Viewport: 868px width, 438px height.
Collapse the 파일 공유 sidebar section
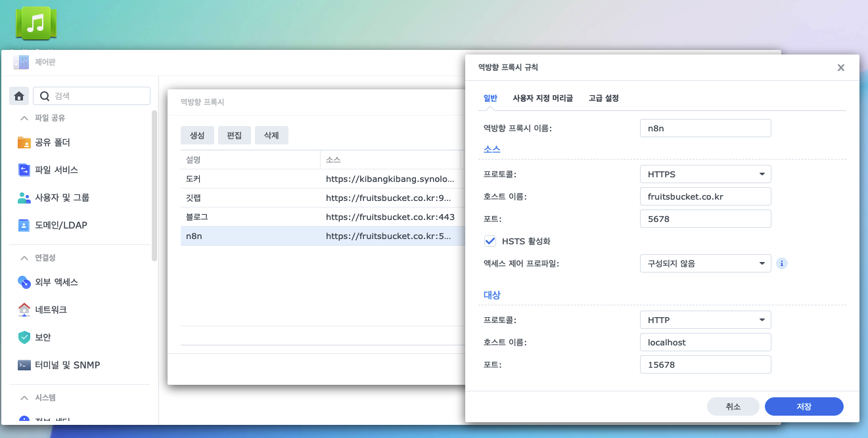click(24, 118)
